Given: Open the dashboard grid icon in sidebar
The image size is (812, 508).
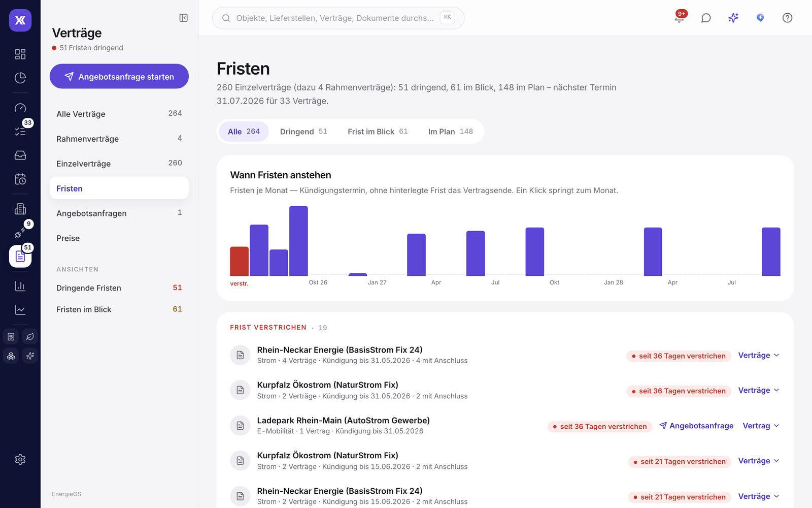Looking at the screenshot, I should click(x=20, y=54).
